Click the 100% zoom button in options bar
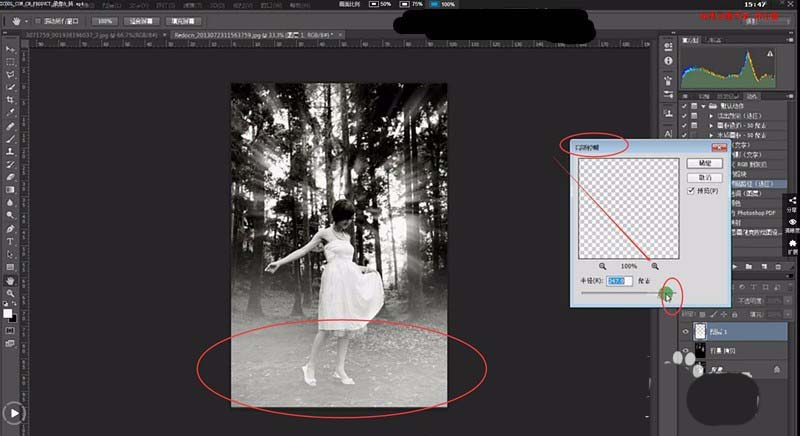This screenshot has height=436, width=800. [x=103, y=20]
